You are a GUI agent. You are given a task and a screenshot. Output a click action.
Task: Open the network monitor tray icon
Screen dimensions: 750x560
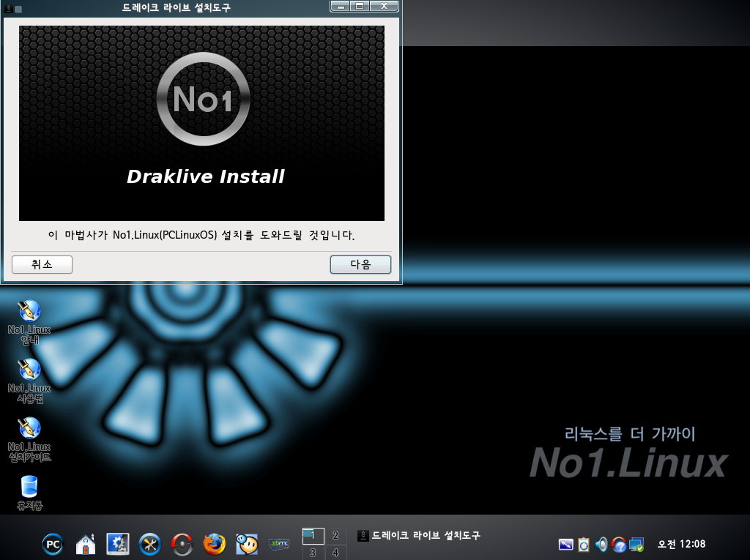[636, 544]
